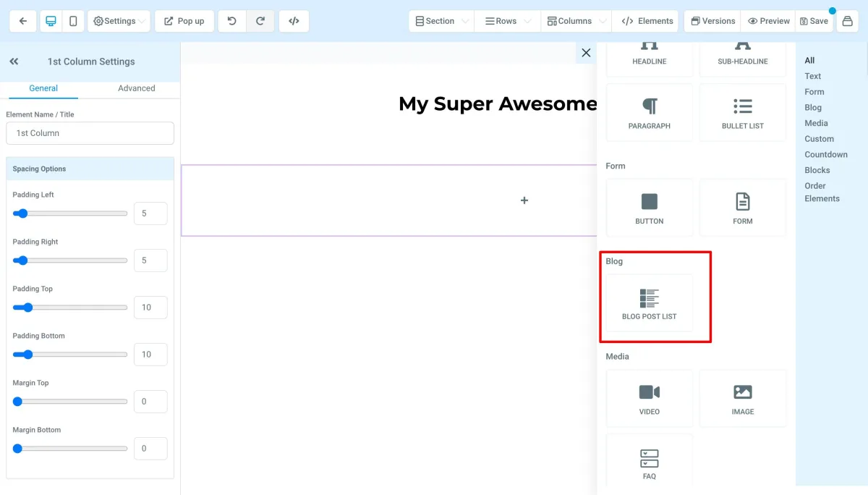Open the Section dropdown
The image size is (868, 495).
pos(442,21)
